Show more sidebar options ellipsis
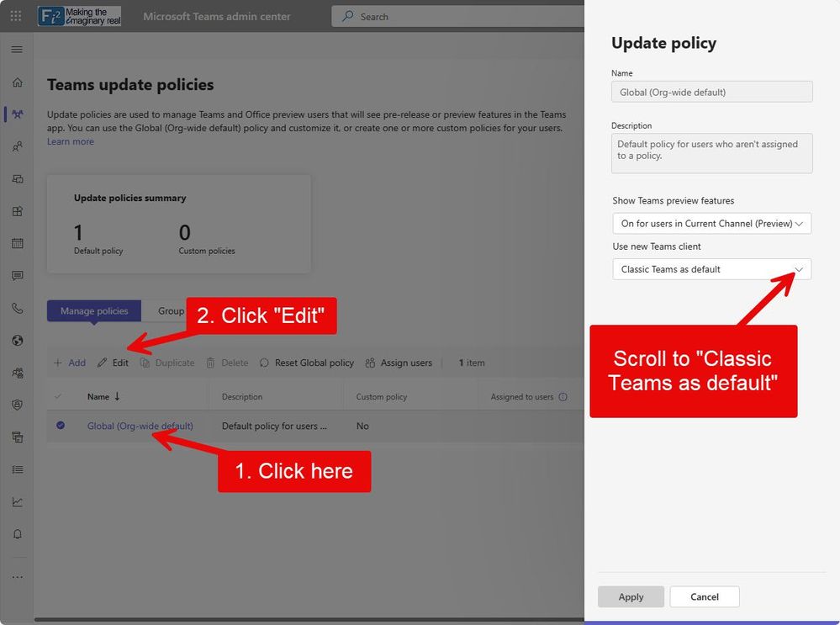The height and width of the screenshot is (625, 840). pos(17,577)
